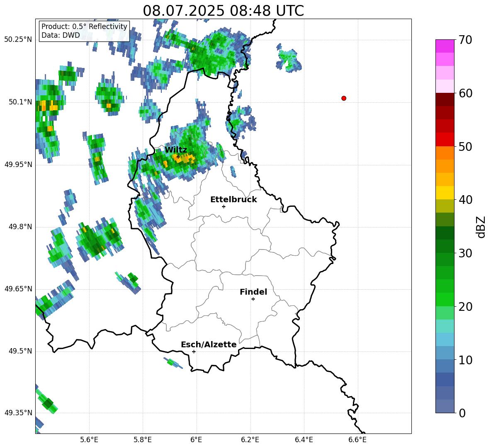Click the colorbar value 20
The width and height of the screenshot is (491, 448).
[465, 306]
